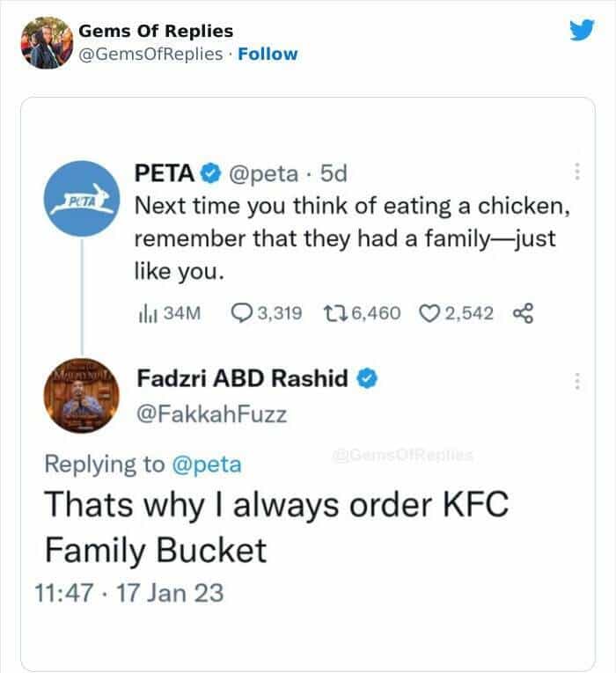The height and width of the screenshot is (673, 616).
Task: Open Gems Of Replies profile picture
Action: tap(46, 42)
